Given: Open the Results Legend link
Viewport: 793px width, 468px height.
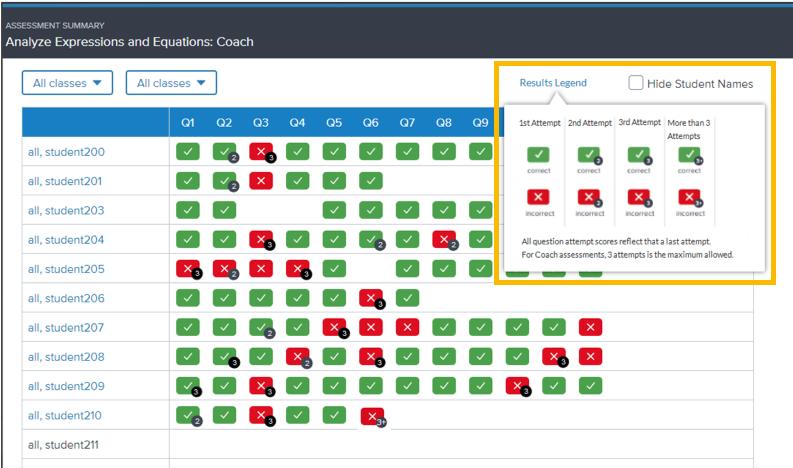Looking at the screenshot, I should pyautogui.click(x=553, y=83).
